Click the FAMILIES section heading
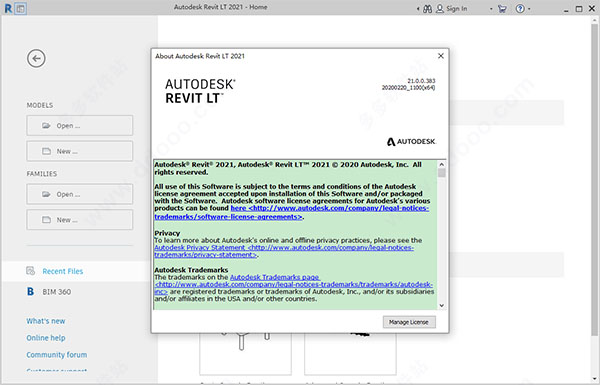Image resolution: width=600 pixels, height=385 pixels. click(x=42, y=174)
